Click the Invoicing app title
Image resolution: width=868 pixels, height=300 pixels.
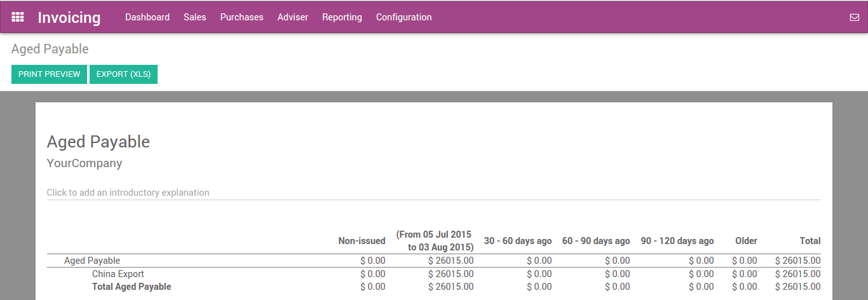[x=69, y=17]
